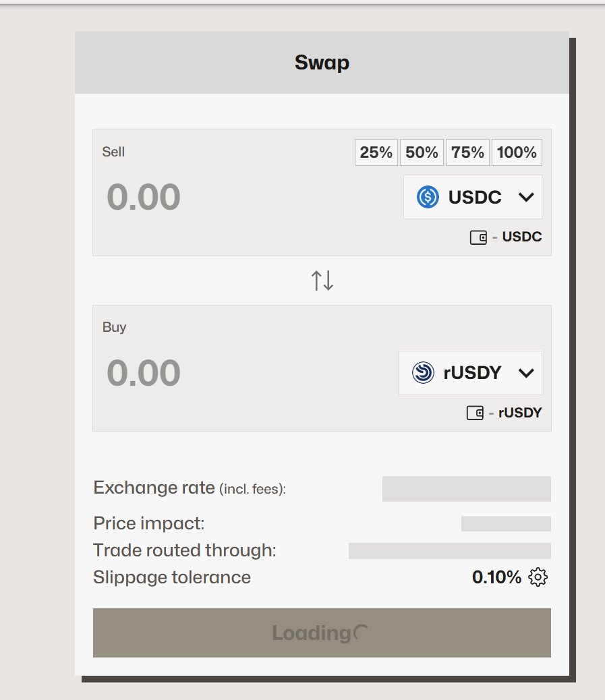Expand the rUSDY buy token dropdown chevron
The height and width of the screenshot is (700, 605).
pos(526,372)
